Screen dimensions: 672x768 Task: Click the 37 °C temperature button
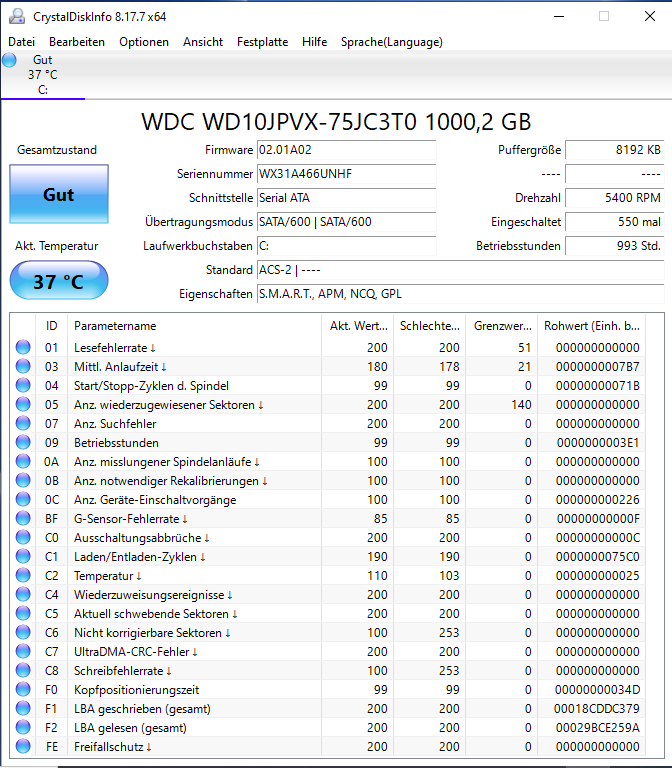pyautogui.click(x=59, y=281)
